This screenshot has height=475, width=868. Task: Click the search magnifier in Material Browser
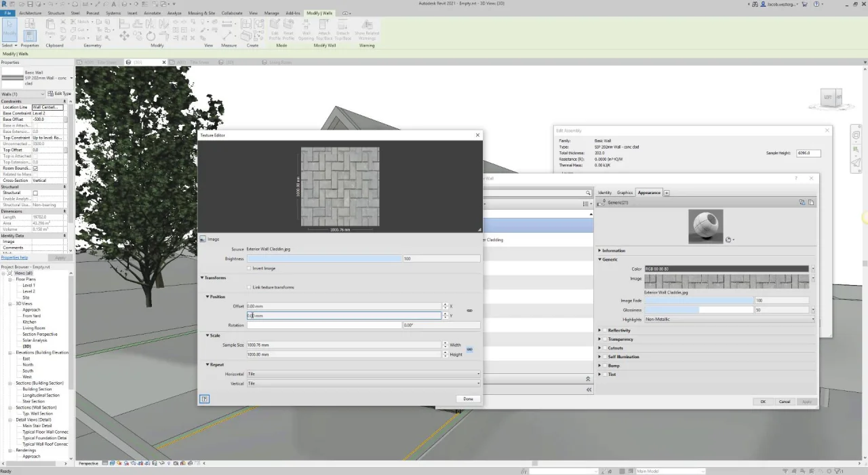coord(589,193)
